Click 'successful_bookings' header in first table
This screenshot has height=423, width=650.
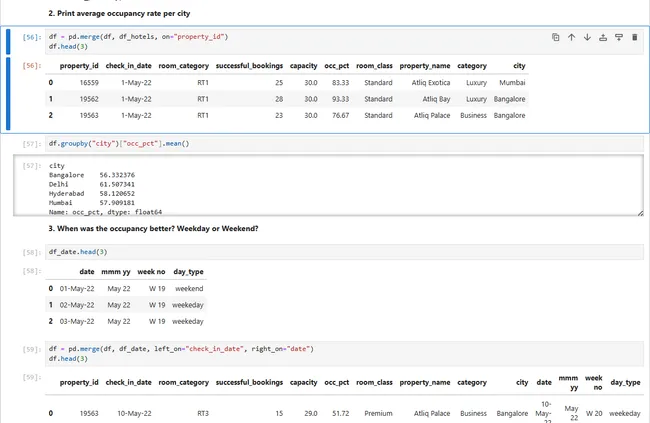249,66
